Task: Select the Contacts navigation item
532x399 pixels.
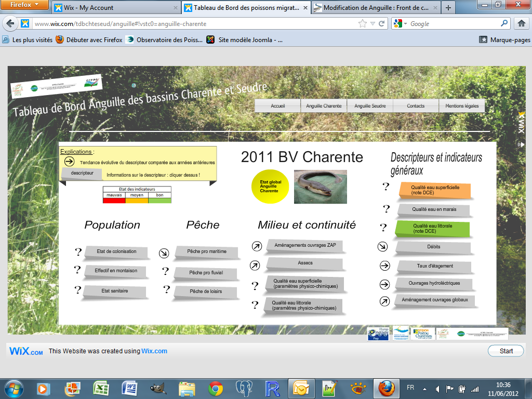Action: (416, 106)
